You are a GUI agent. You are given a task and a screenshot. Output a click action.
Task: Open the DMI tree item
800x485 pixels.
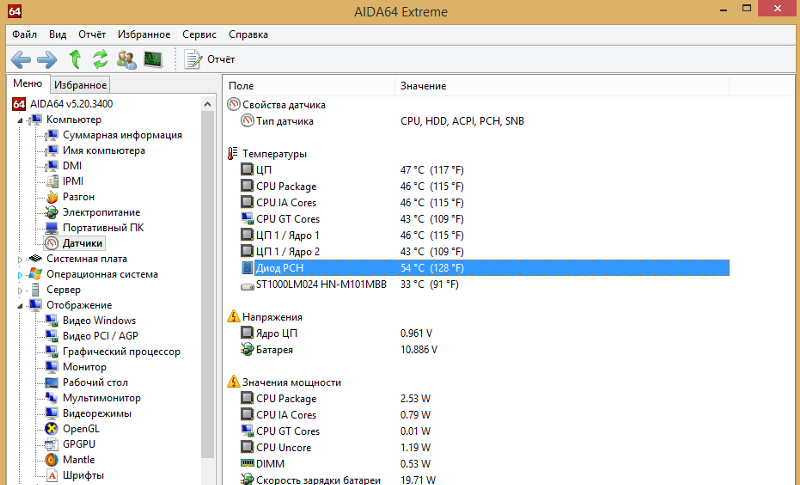(x=72, y=166)
